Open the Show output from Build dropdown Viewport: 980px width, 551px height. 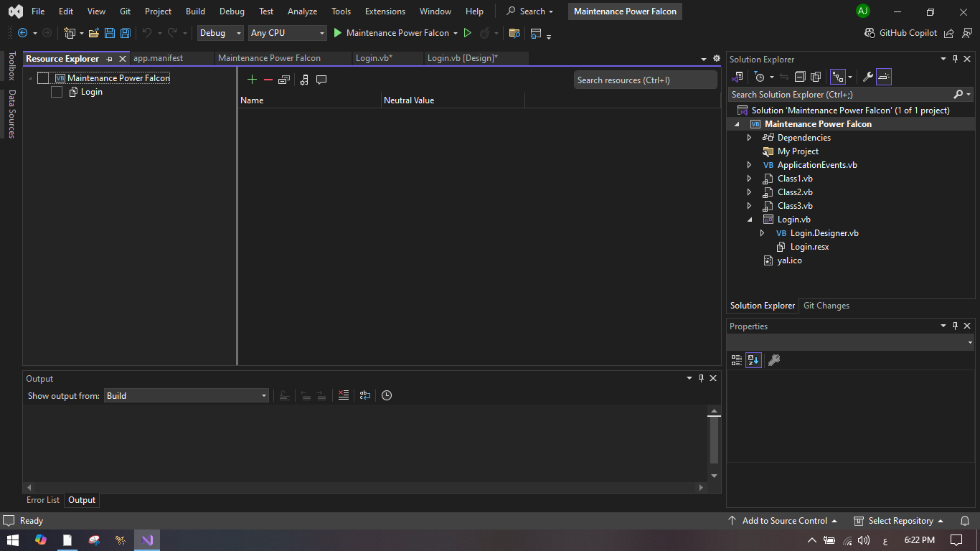tap(186, 396)
